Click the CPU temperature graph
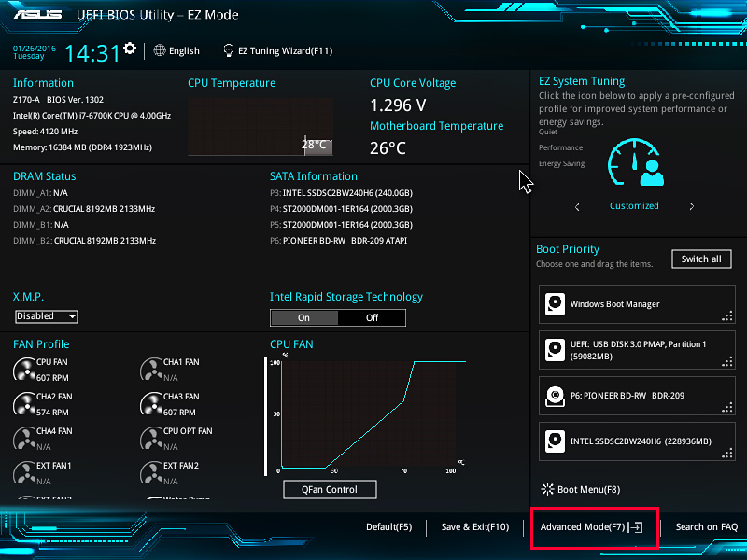 tap(261, 127)
